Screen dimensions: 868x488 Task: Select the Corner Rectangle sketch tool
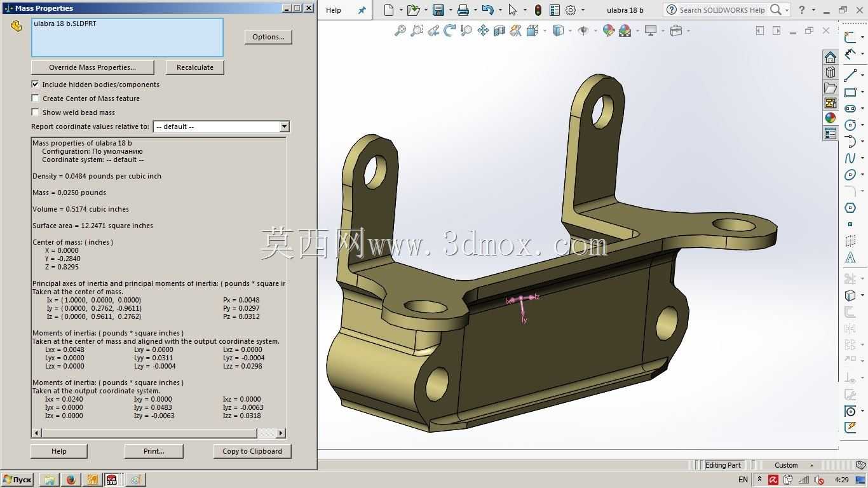click(850, 93)
